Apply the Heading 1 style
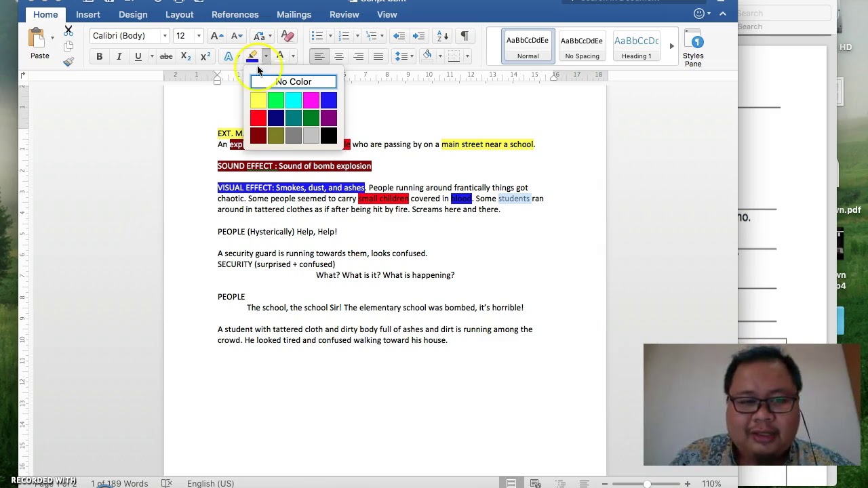Screen dimensions: 868x488 click(636, 46)
